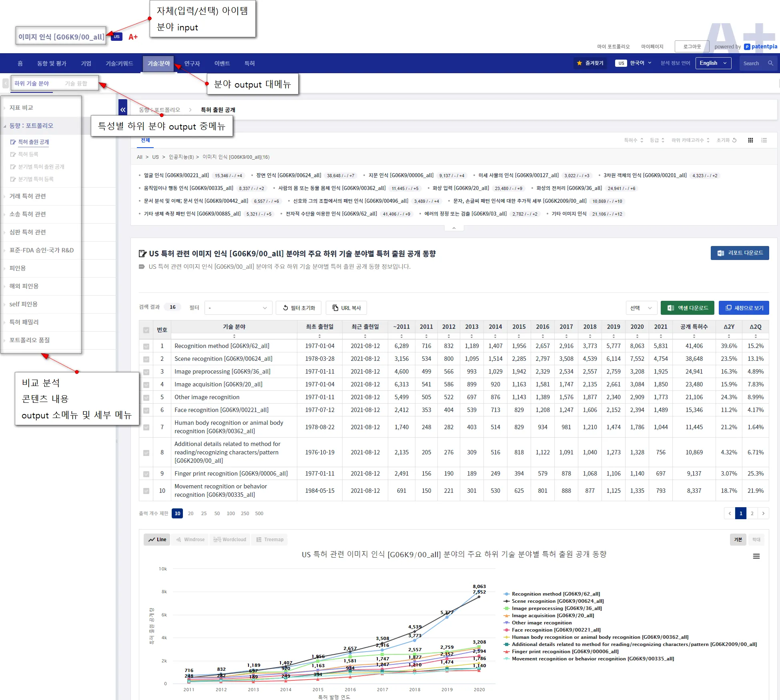
Task: Check the row for Recognition method
Action: click(146, 346)
